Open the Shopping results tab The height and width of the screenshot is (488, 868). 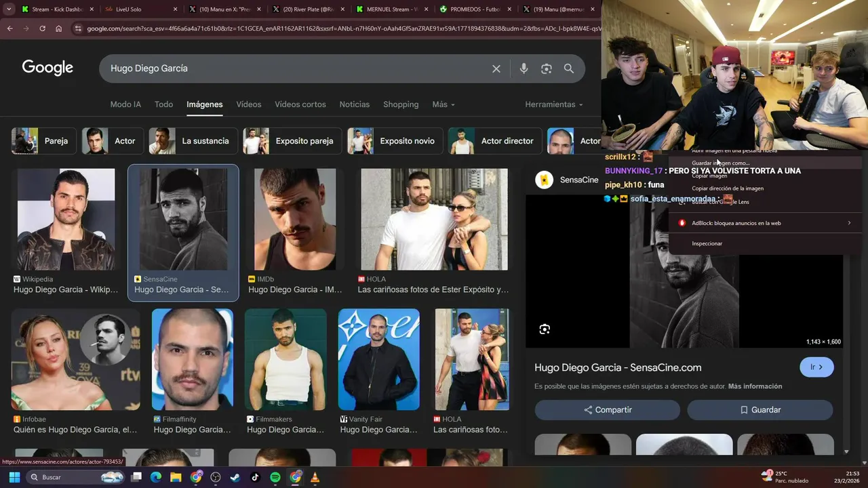point(401,104)
